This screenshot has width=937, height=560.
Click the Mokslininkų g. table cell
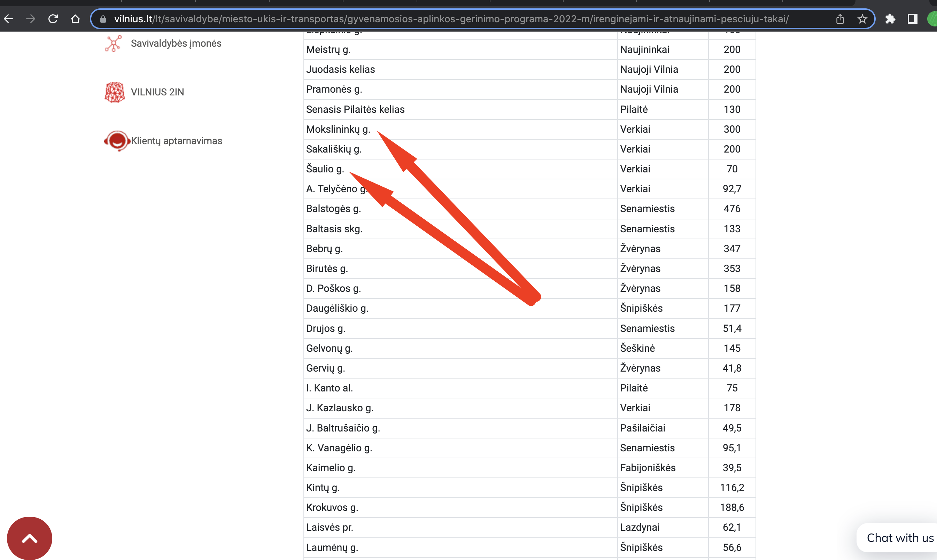tap(338, 130)
